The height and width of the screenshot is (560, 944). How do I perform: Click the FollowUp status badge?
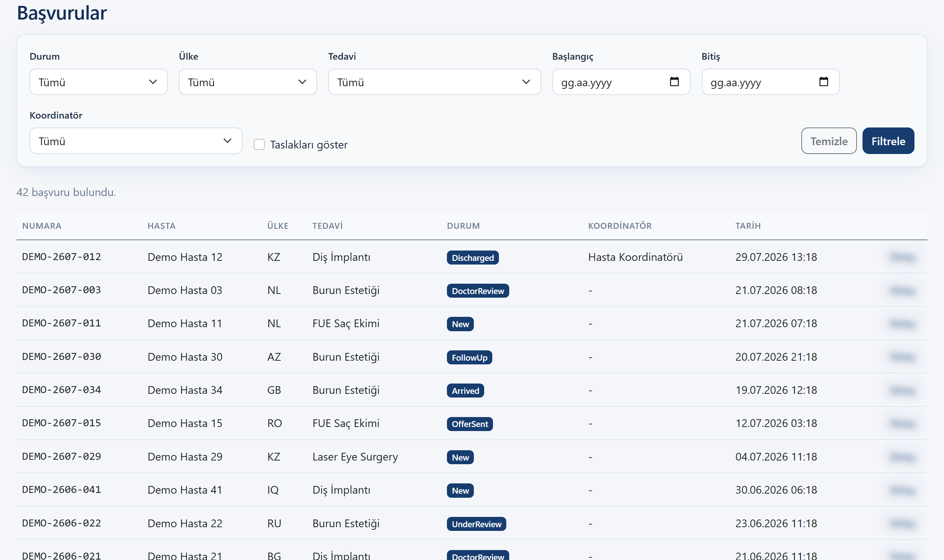coord(469,358)
